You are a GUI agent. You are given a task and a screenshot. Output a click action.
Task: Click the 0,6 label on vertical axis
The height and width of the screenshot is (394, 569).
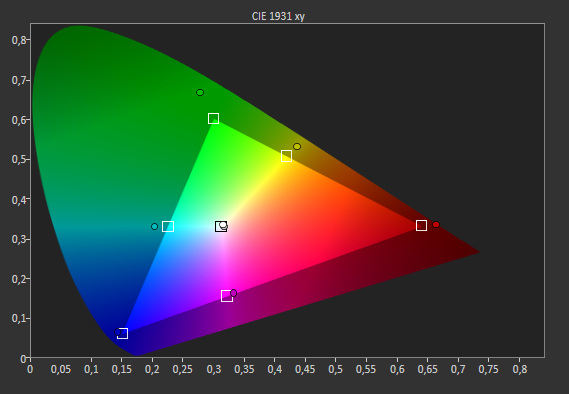(x=19, y=120)
